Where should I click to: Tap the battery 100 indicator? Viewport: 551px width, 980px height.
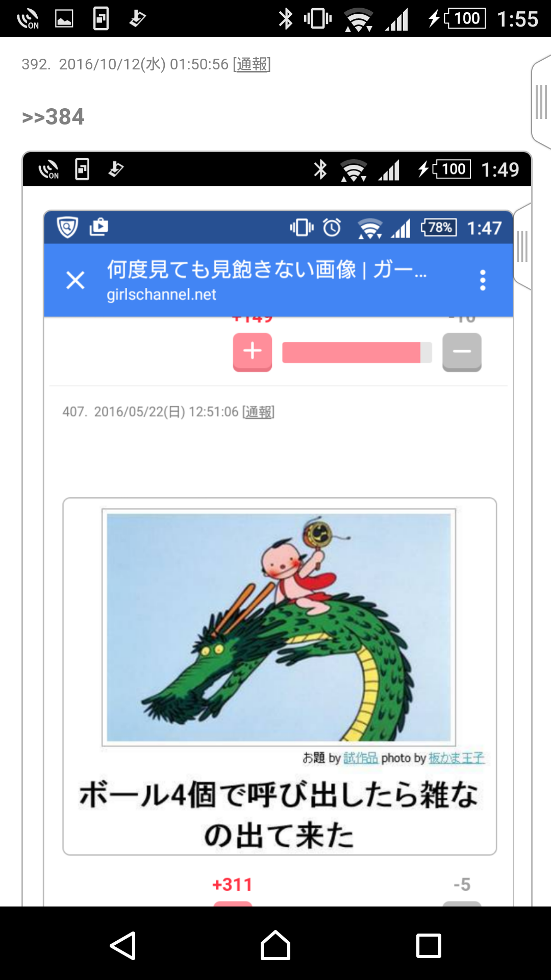[465, 19]
